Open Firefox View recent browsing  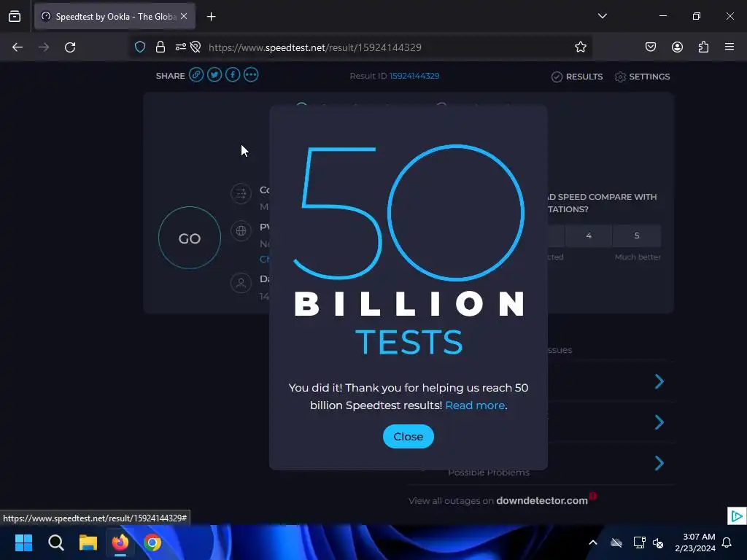click(15, 17)
